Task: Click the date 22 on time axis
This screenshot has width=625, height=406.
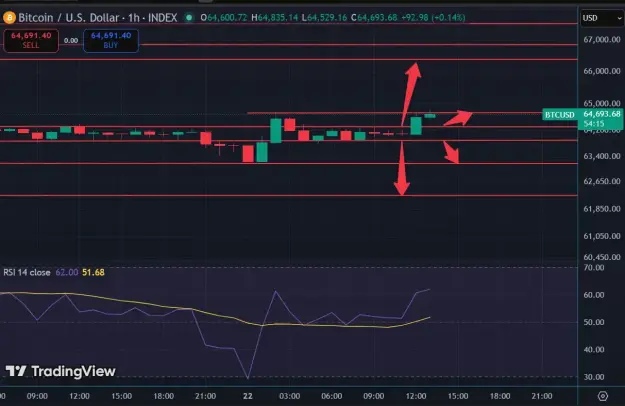Action: pos(248,396)
